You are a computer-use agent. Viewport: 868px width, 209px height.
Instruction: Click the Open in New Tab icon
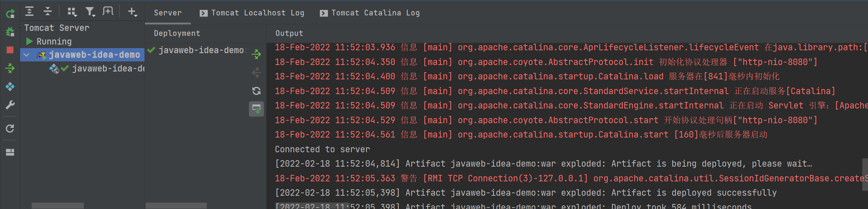108,12
